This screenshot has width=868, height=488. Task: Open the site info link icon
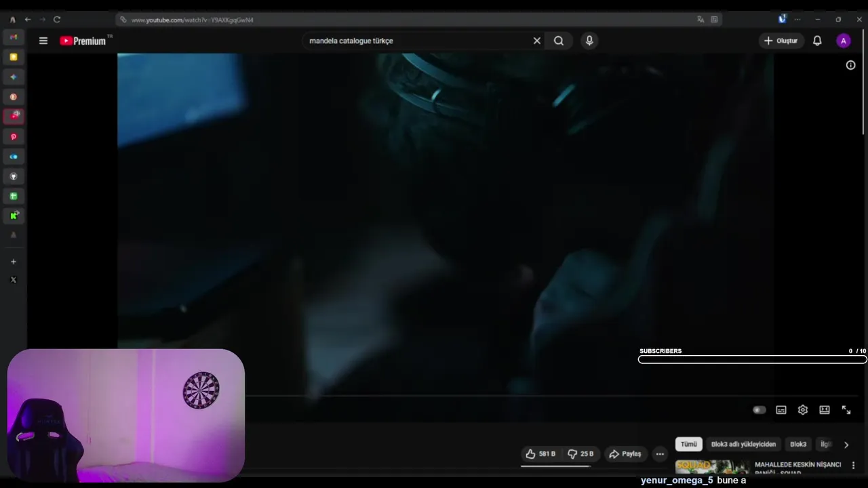(123, 20)
